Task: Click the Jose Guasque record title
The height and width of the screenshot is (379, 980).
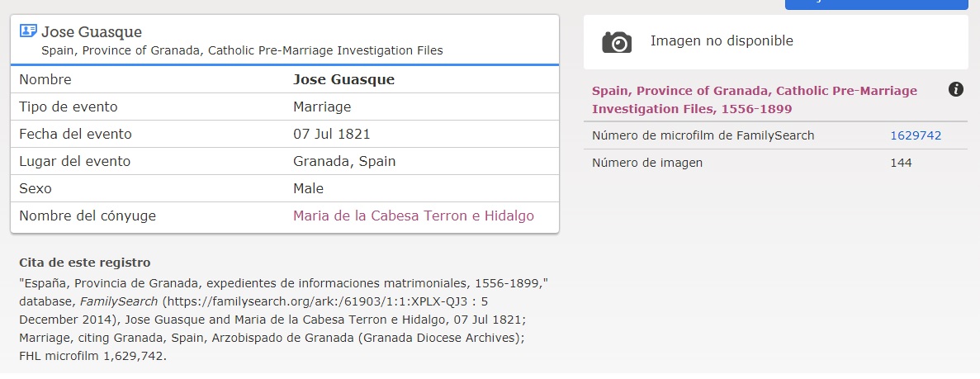Action: click(x=92, y=32)
